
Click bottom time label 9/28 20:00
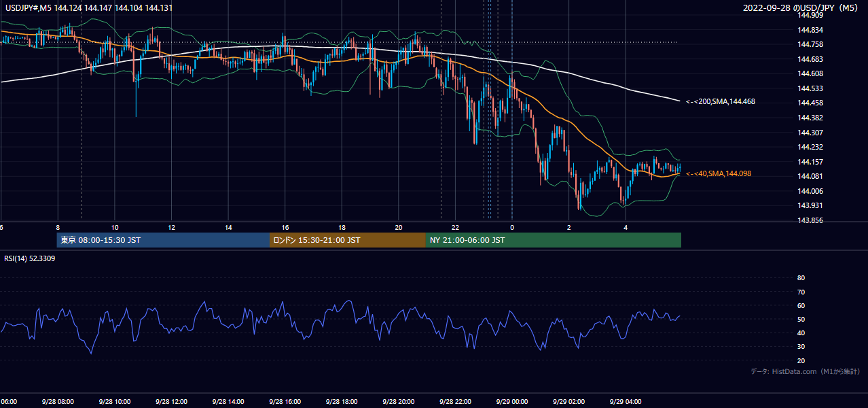pyautogui.click(x=398, y=402)
